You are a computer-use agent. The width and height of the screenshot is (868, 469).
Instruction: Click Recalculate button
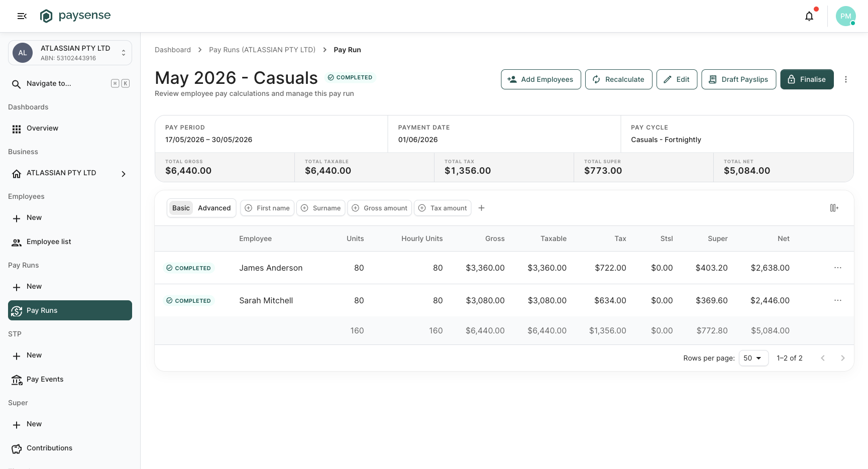[x=619, y=79]
